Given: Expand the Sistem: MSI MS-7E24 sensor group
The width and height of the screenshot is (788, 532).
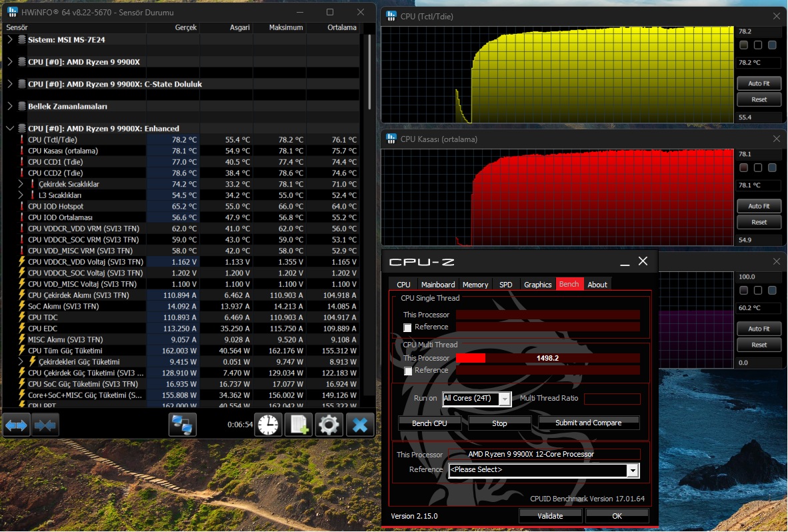Looking at the screenshot, I should coord(9,39).
